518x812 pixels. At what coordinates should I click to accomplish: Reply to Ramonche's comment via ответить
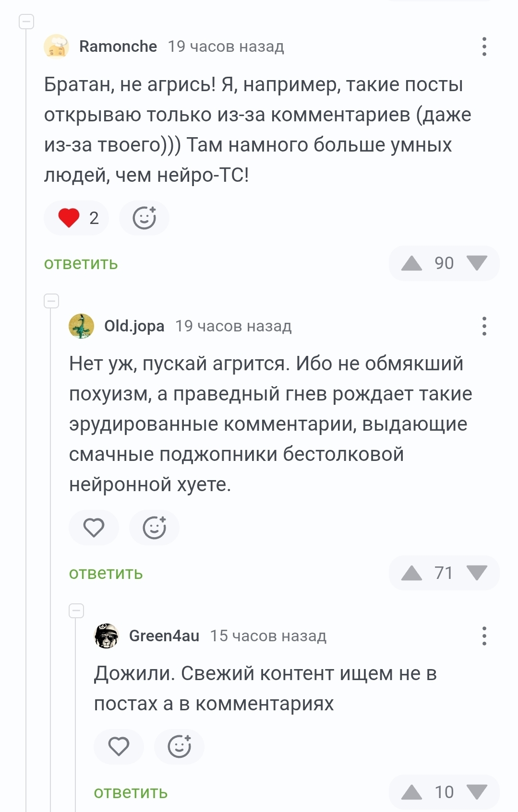pyautogui.click(x=81, y=264)
